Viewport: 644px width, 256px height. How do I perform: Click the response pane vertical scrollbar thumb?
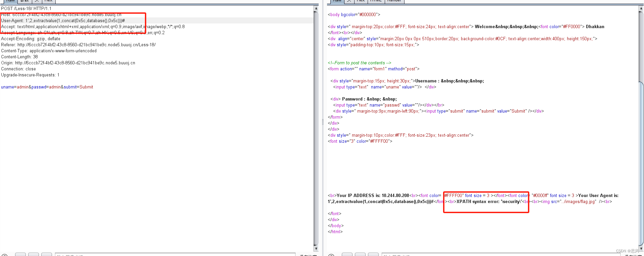[x=641, y=164]
